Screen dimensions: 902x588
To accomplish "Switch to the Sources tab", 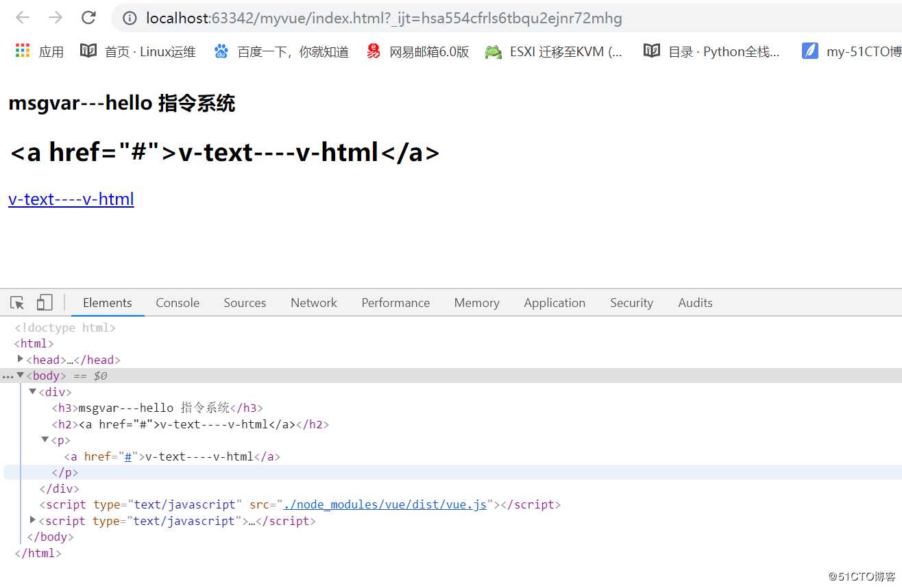I will [245, 303].
